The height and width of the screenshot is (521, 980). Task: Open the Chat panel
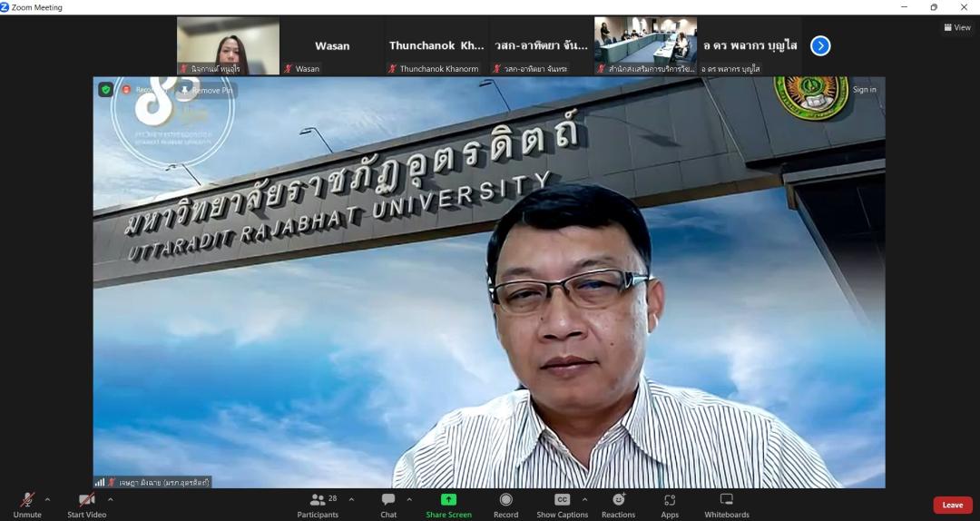point(388,504)
